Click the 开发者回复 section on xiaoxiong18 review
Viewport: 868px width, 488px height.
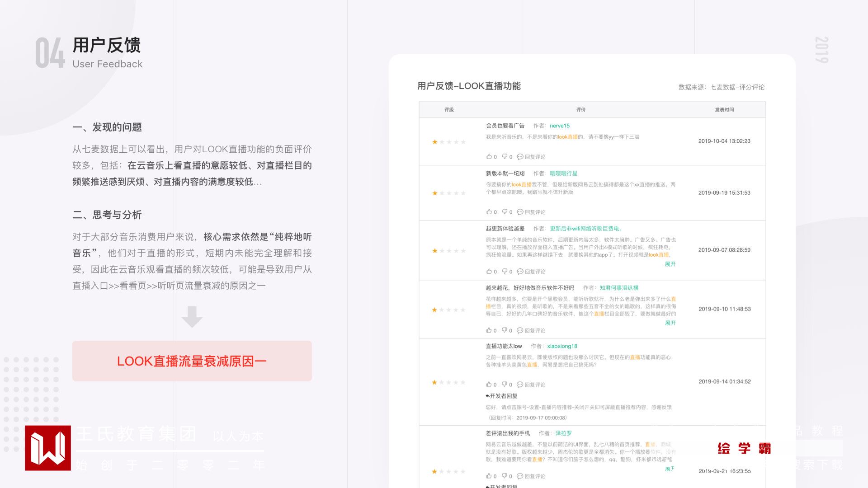click(x=501, y=396)
